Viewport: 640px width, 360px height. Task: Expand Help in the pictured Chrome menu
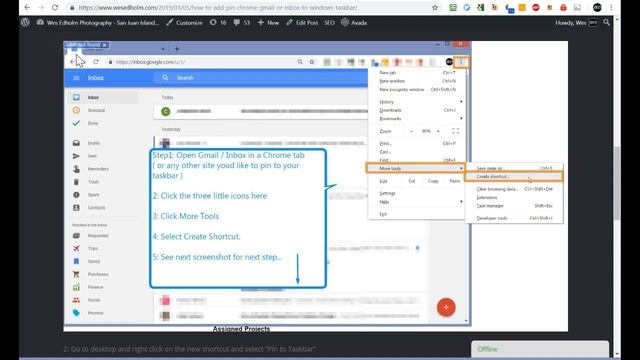(x=416, y=202)
